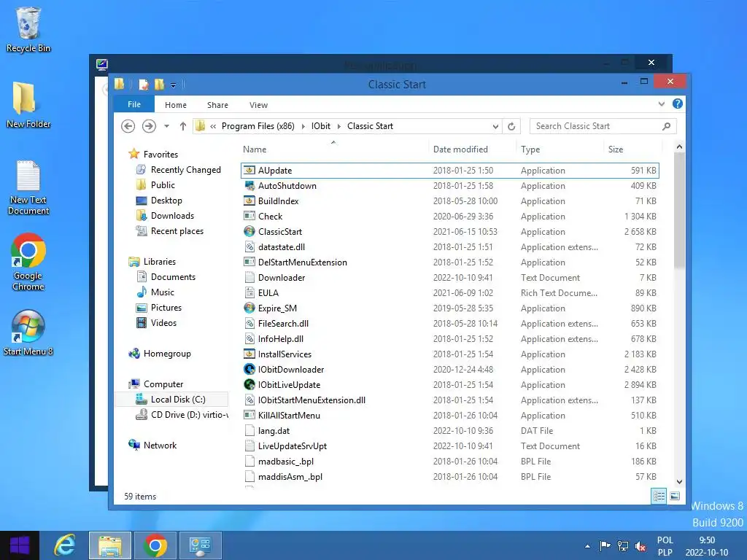
Task: Click the InstallServices file icon
Action: (x=249, y=354)
